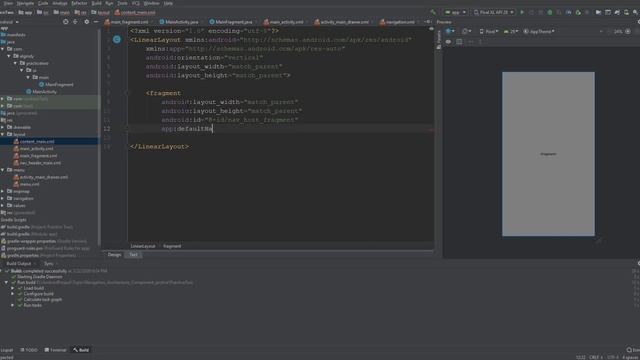Image resolution: width=640 pixels, height=360 pixels.
Task: Open the Run menu
Action: tap(109, 3)
